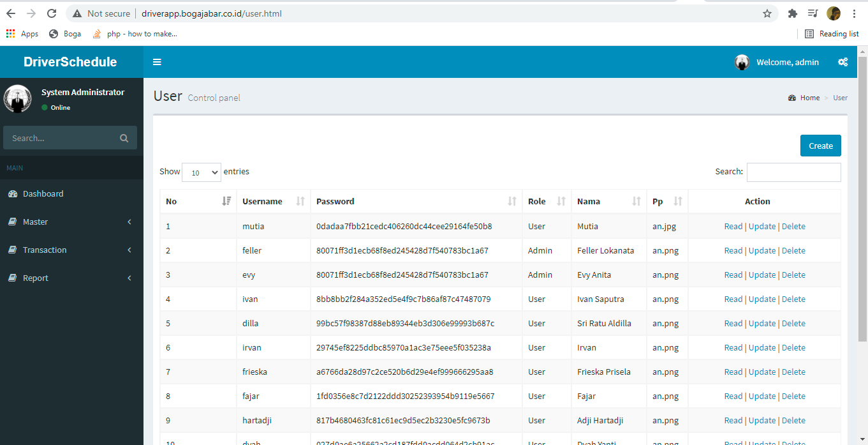Click Delete for user fajar
The image size is (868, 445).
(793, 396)
